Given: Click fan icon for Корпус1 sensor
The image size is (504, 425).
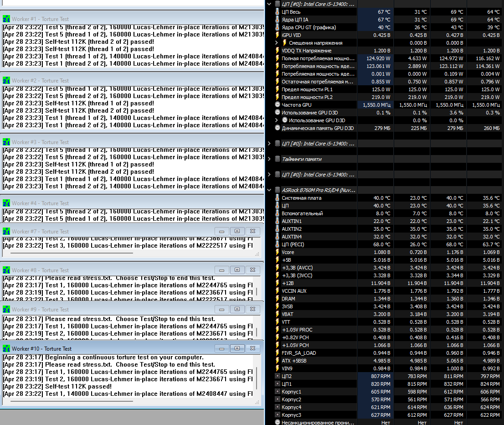Looking at the screenshot, I should click(x=278, y=392).
